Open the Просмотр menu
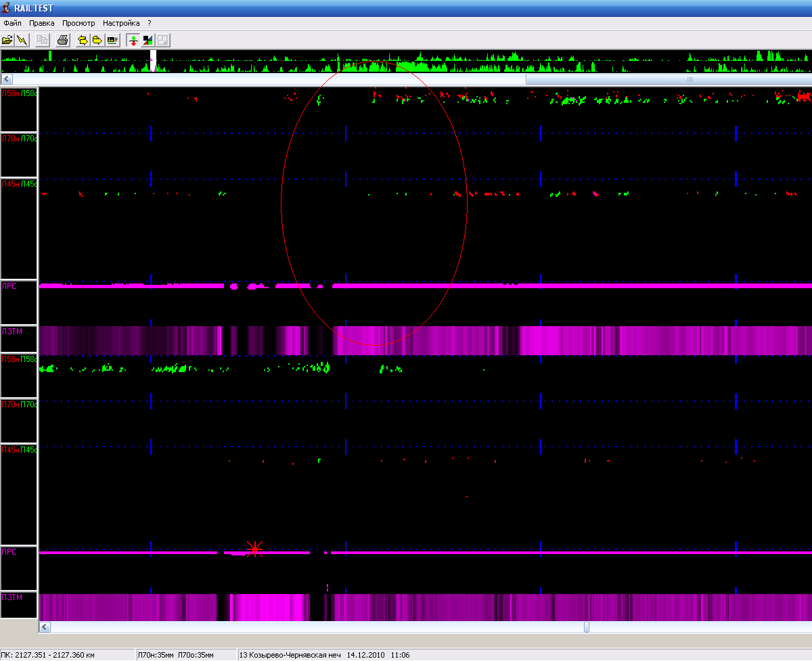This screenshot has width=812, height=661. 78,23
